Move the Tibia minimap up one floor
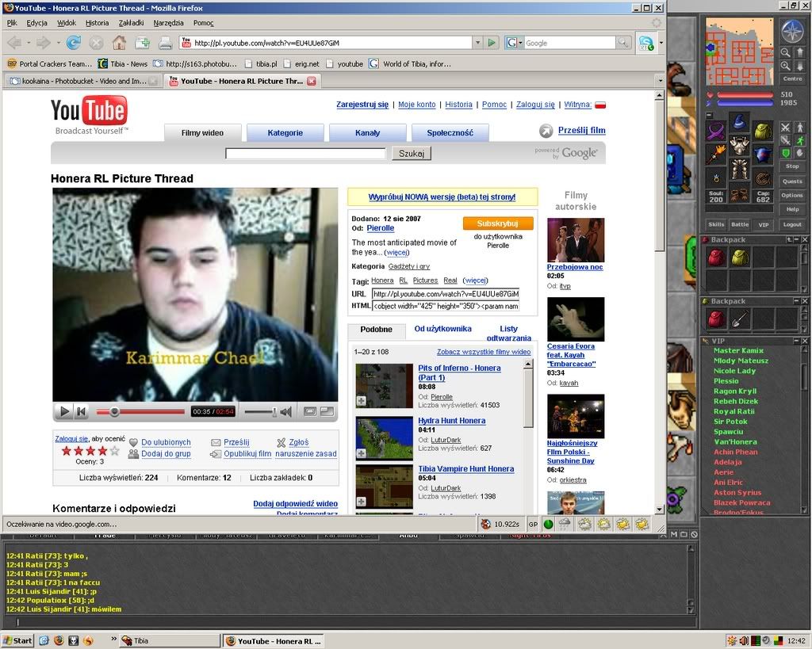The height and width of the screenshot is (649, 812). (x=799, y=52)
